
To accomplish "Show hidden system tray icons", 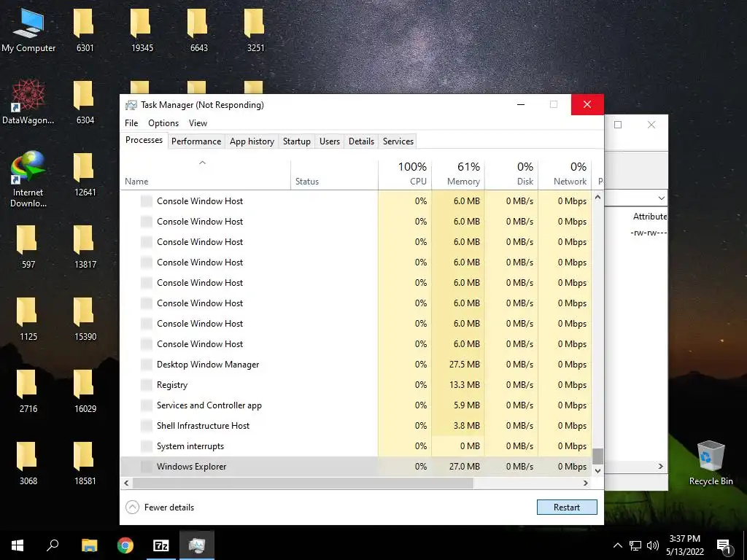I will [x=617, y=545].
